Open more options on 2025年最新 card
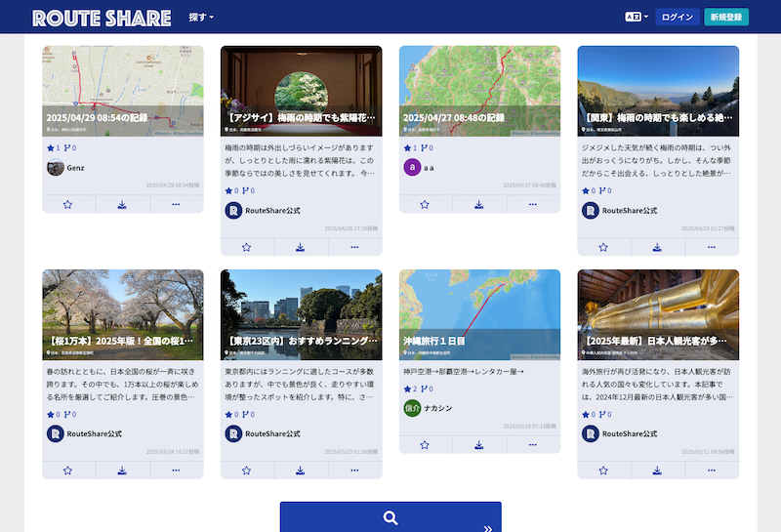 (x=712, y=471)
